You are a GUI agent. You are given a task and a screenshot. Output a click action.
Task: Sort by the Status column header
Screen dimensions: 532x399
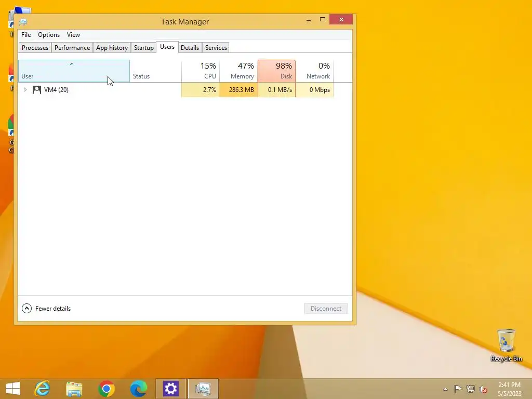click(155, 71)
